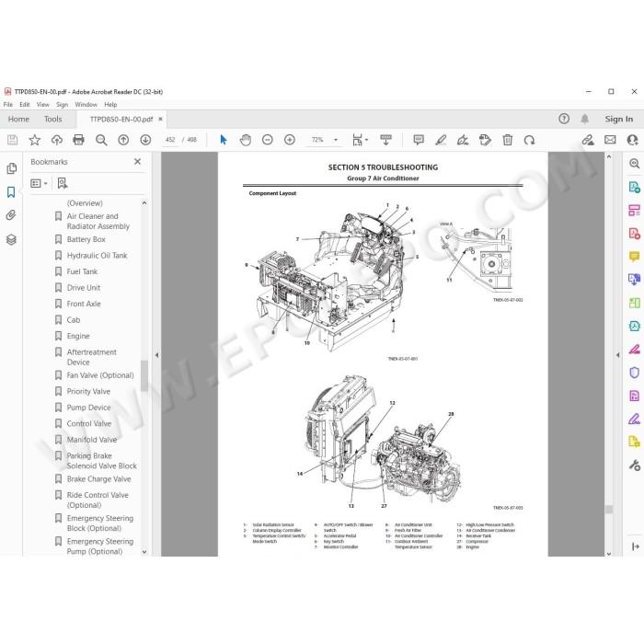Viewport: 644px width, 644px height.
Task: Open the View menu
Action: pyautogui.click(x=42, y=105)
